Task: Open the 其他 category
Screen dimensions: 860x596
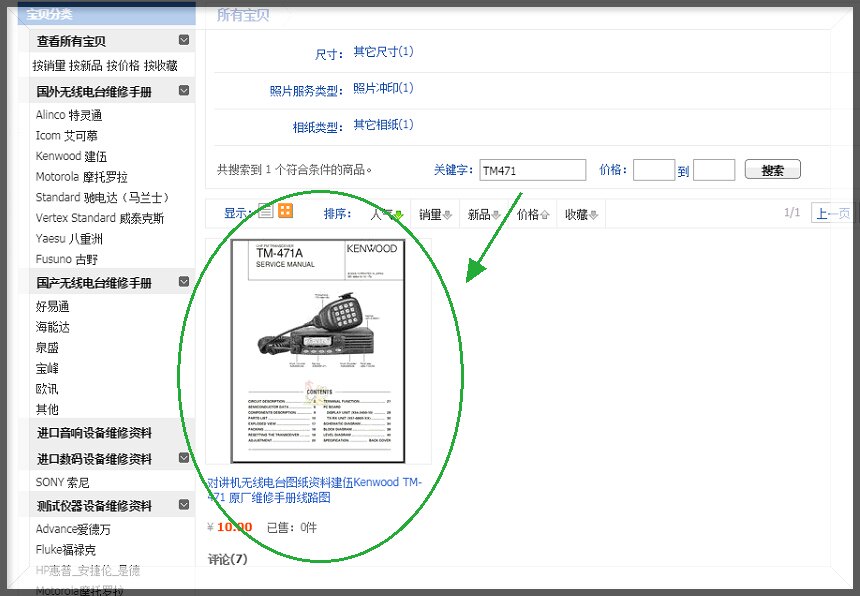Action: coord(47,409)
